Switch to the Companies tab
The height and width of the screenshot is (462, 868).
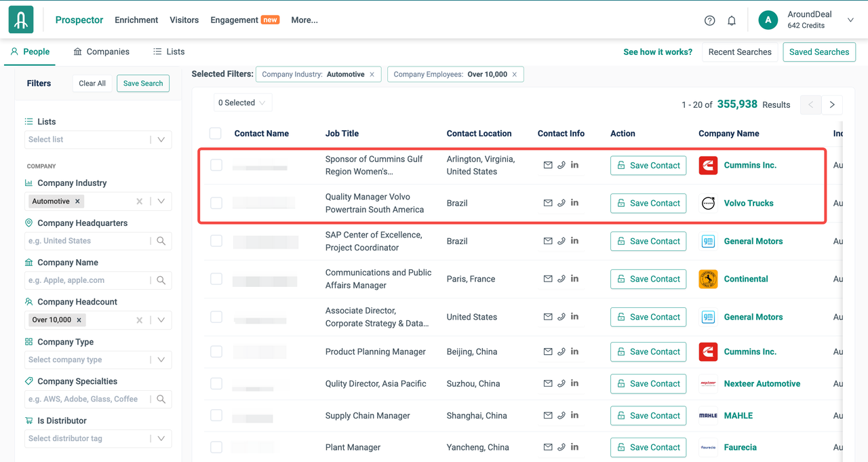coord(102,52)
